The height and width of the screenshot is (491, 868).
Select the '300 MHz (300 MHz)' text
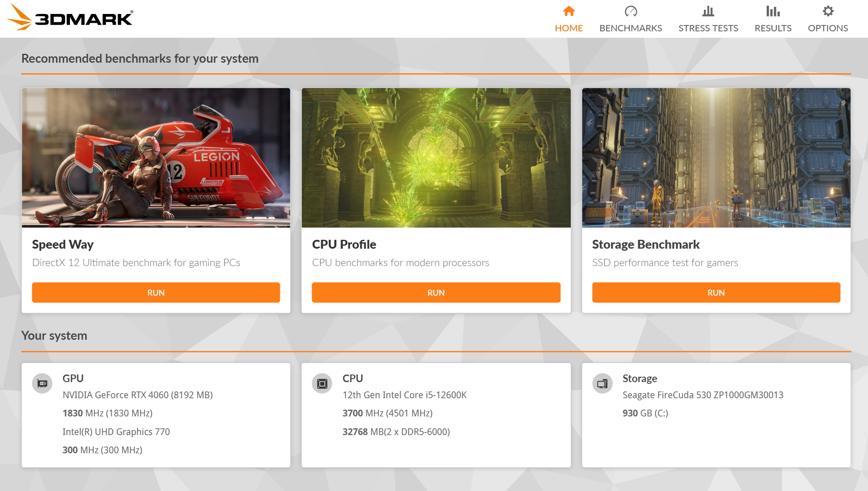(102, 450)
